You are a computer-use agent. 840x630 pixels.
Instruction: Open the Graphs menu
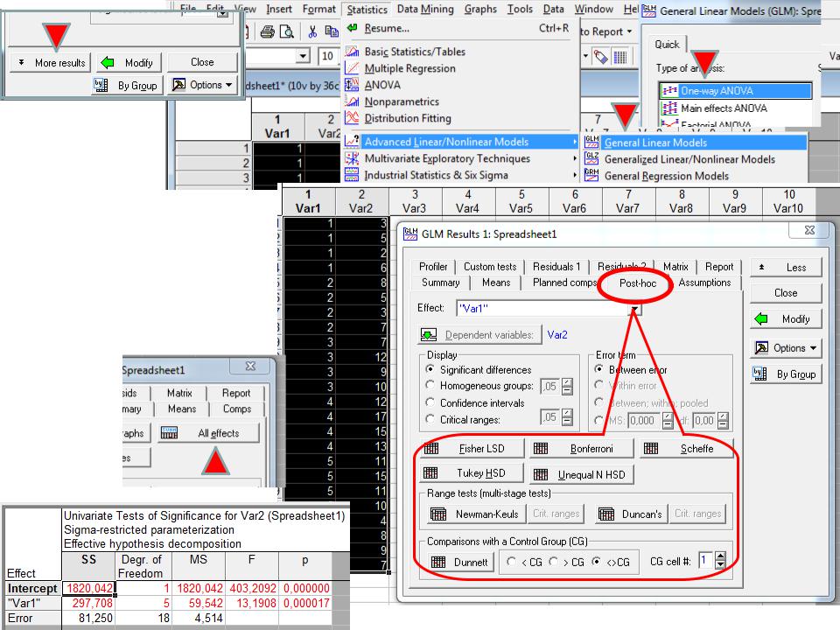480,9
